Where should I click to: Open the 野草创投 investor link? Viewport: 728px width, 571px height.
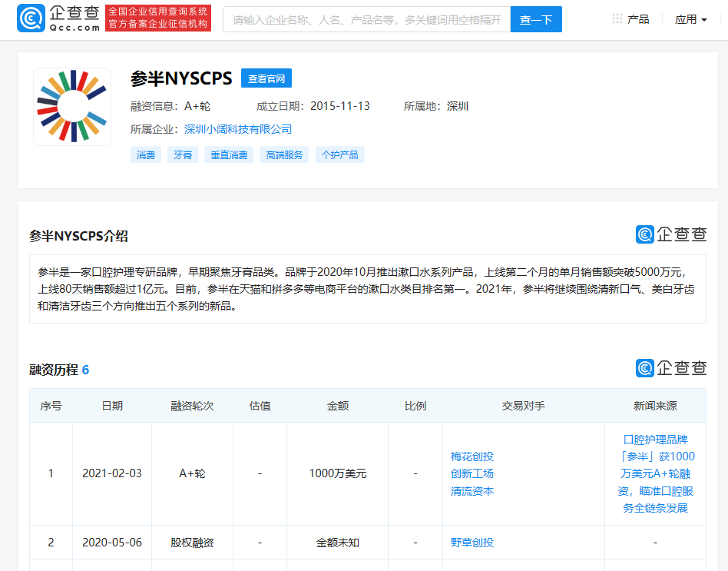click(472, 543)
